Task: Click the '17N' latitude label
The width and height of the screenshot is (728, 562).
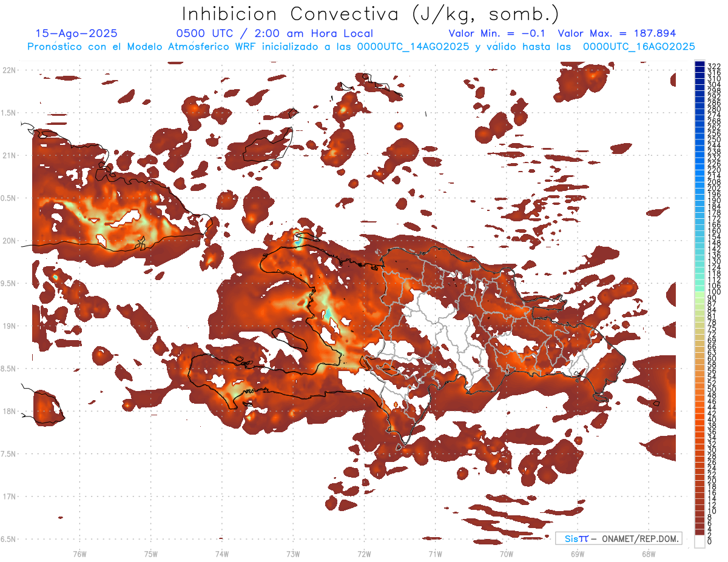Action: point(9,497)
